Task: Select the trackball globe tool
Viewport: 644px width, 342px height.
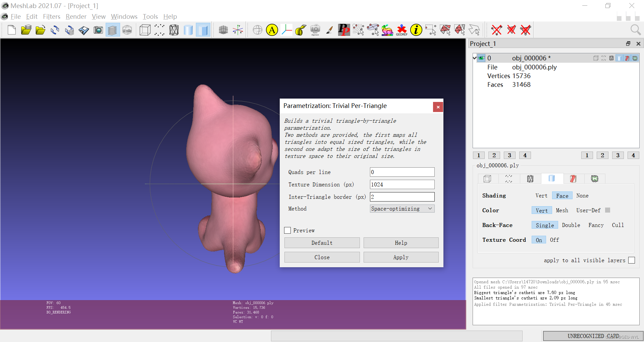Action: (x=258, y=30)
